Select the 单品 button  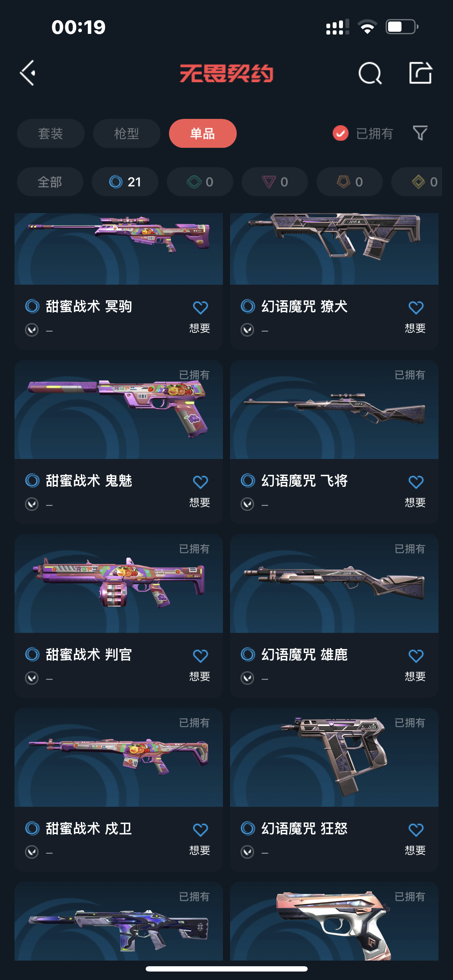click(x=203, y=134)
